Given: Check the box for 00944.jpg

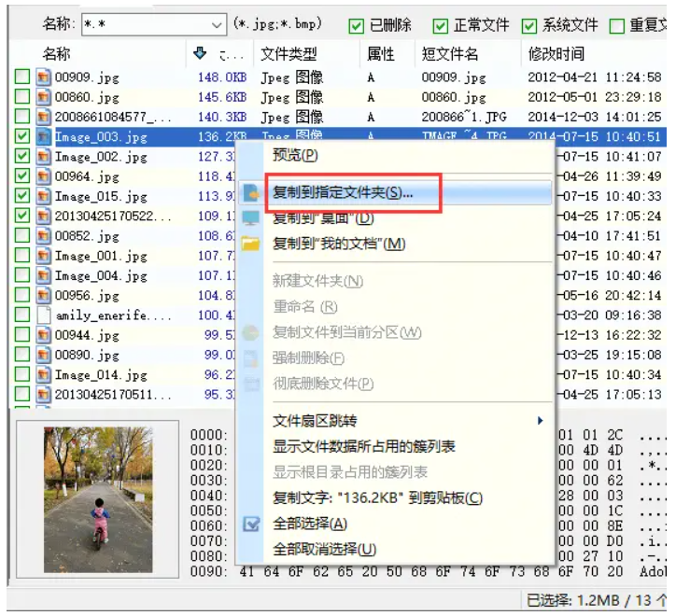Looking at the screenshot, I should click(x=22, y=334).
